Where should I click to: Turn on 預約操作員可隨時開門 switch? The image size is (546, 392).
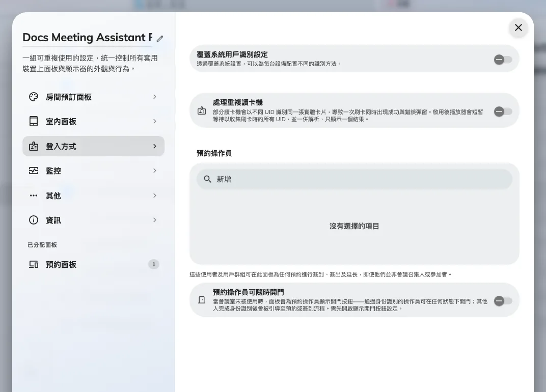(503, 301)
